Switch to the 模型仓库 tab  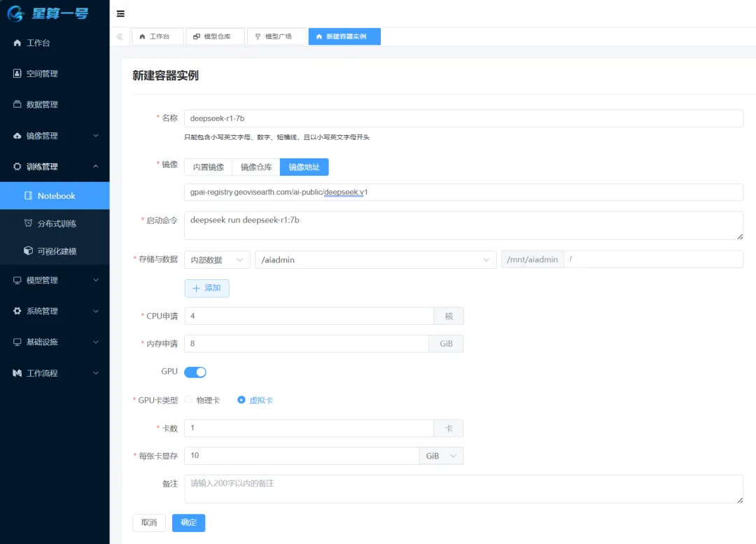(215, 36)
